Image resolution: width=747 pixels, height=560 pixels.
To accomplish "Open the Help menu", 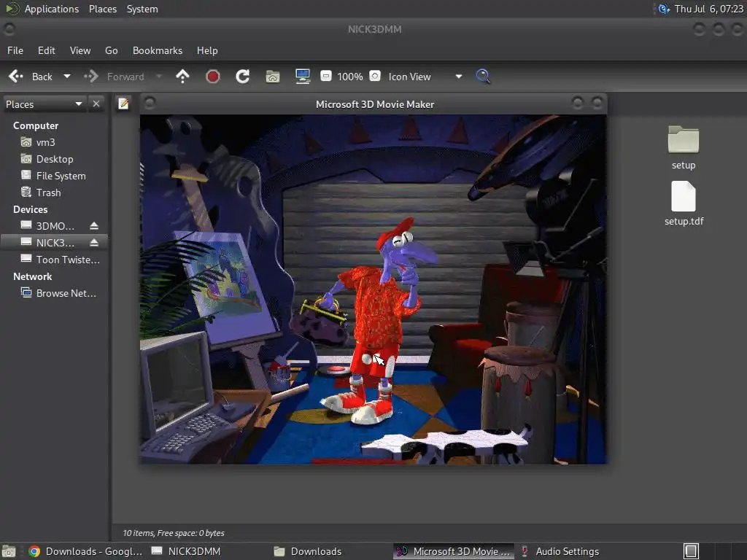I will tap(207, 50).
